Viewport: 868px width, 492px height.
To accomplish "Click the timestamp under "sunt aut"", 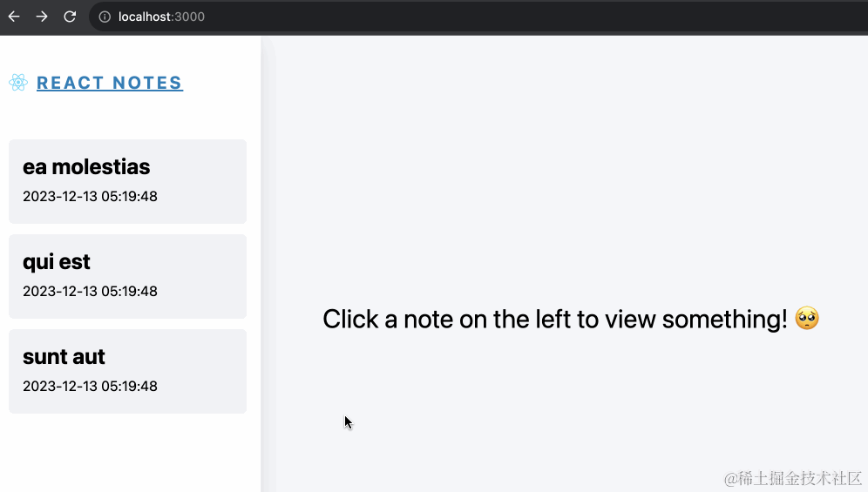I will tap(90, 387).
